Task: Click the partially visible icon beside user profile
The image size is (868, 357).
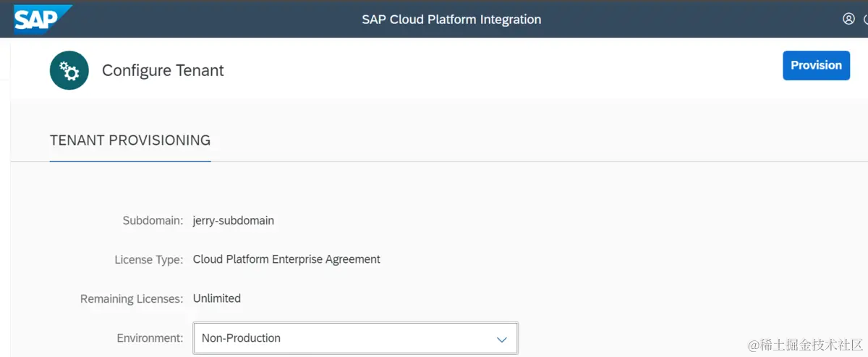Action: coord(865,19)
